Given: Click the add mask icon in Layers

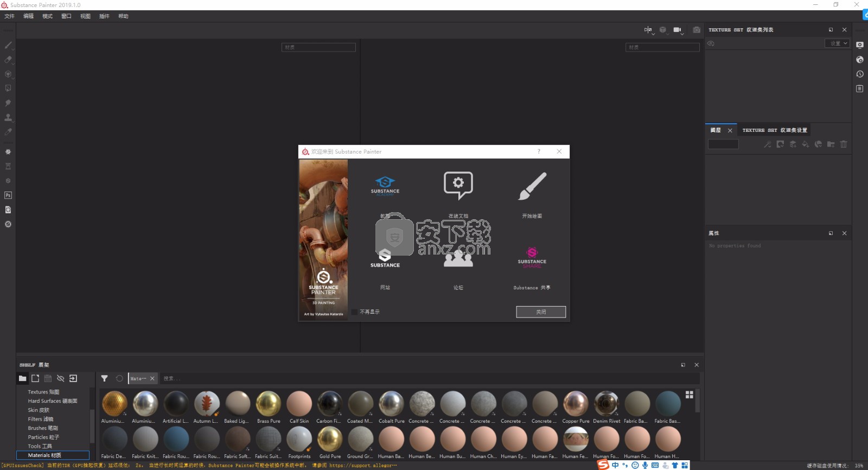Looking at the screenshot, I should click(x=780, y=144).
